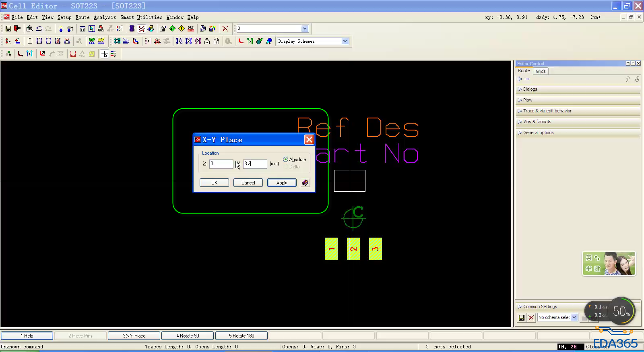Click the 5 Rotate 180 function key button

pos(242,336)
